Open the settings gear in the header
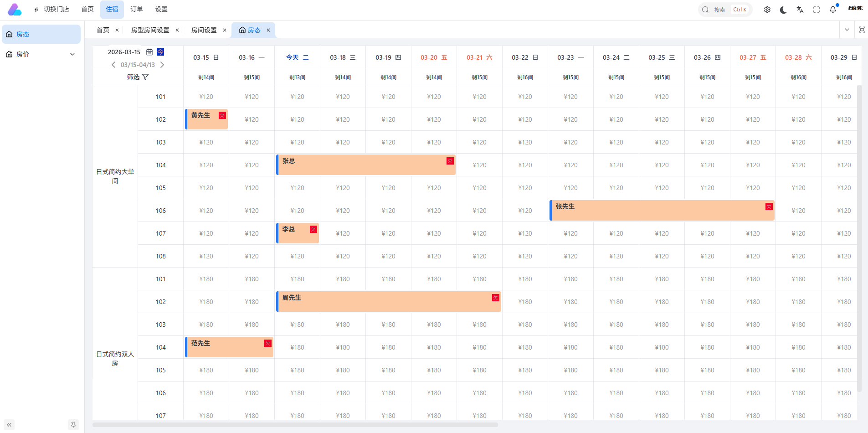The image size is (868, 433). pyautogui.click(x=767, y=10)
